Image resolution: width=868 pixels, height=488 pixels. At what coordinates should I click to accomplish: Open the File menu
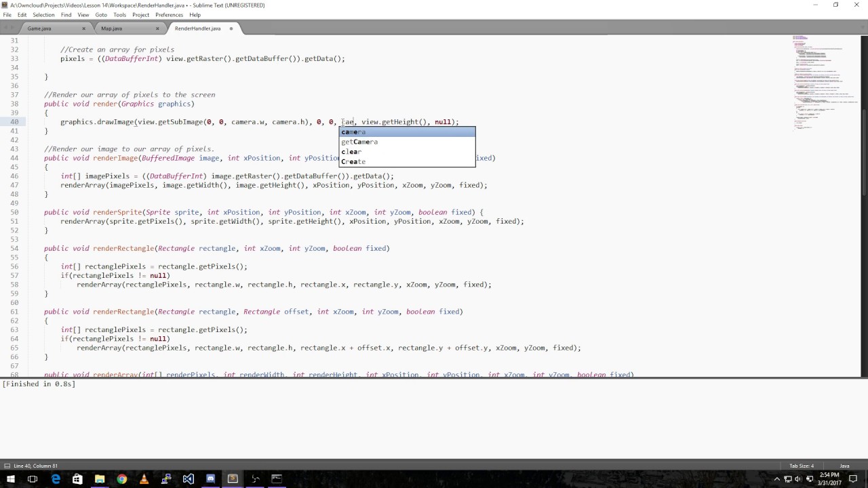[7, 15]
